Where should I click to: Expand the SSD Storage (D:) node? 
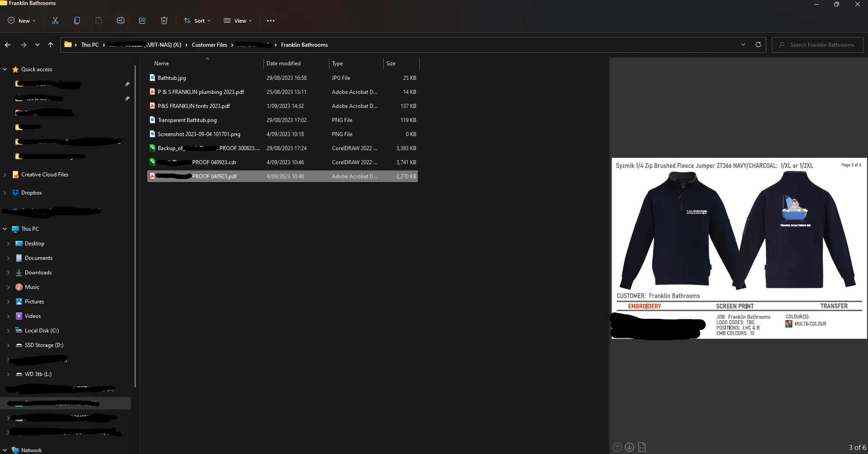click(9, 345)
